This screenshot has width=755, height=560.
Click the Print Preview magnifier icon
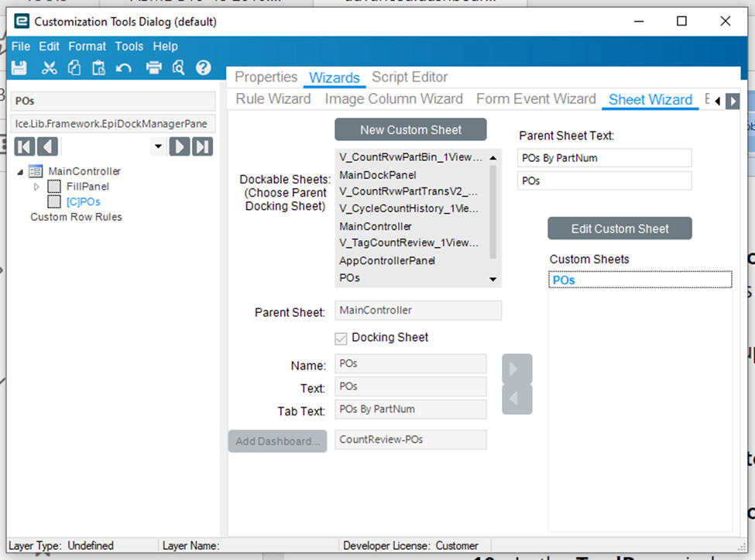point(179,67)
